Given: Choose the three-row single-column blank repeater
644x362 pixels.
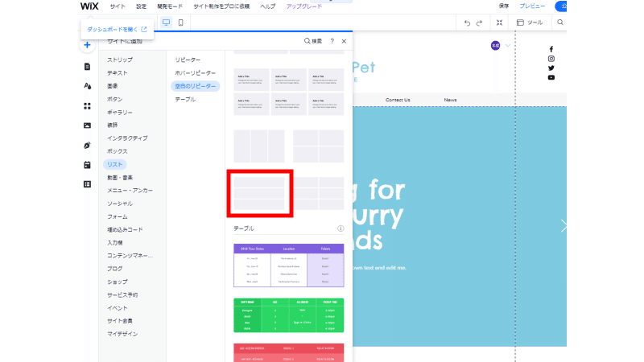Looking at the screenshot, I should (x=259, y=193).
